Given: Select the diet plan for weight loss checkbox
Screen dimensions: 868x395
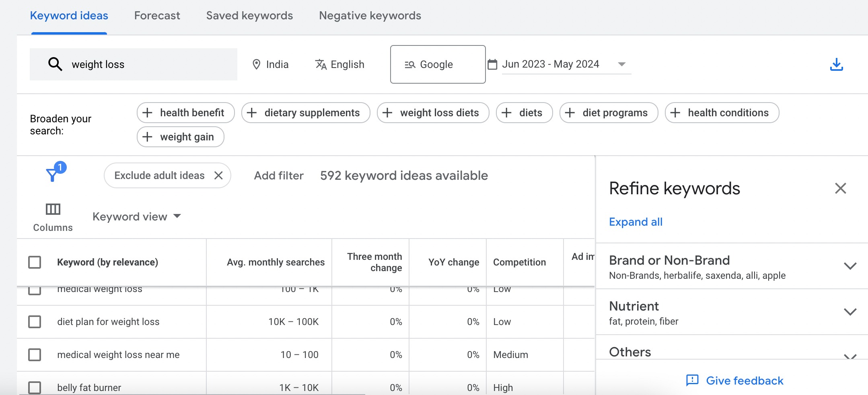Looking at the screenshot, I should (x=35, y=322).
